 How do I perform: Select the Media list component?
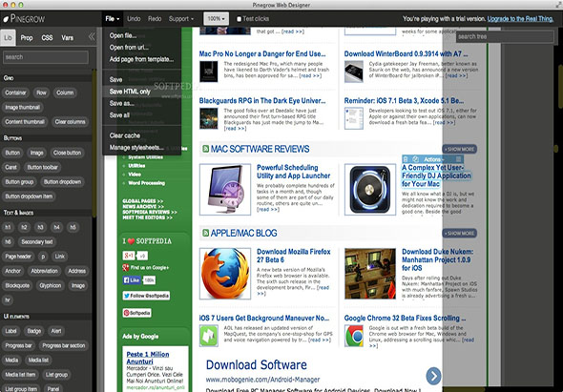(38, 361)
